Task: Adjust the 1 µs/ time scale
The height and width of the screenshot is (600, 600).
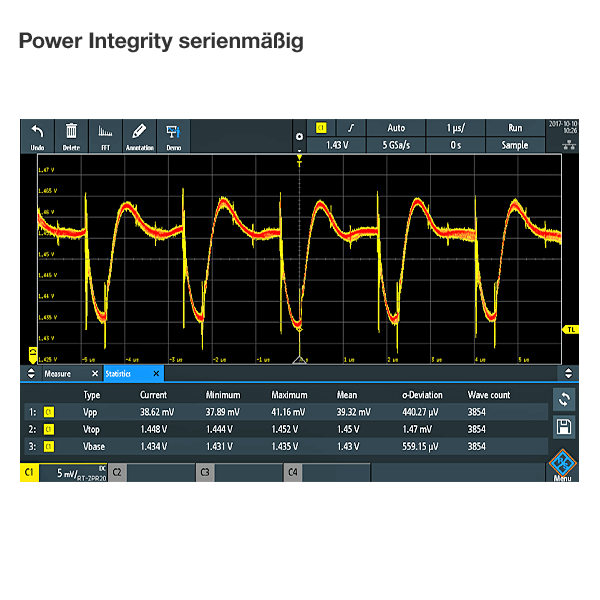Action: 456,128
